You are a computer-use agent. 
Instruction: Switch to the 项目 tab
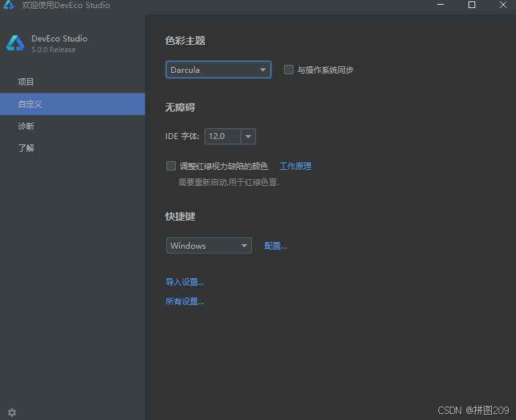coord(72,82)
